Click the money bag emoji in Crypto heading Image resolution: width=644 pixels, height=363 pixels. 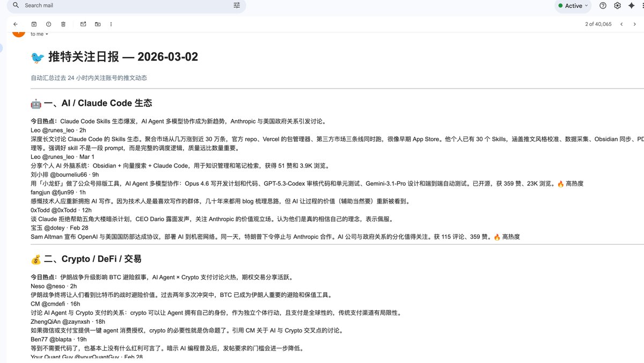pyautogui.click(x=36, y=259)
